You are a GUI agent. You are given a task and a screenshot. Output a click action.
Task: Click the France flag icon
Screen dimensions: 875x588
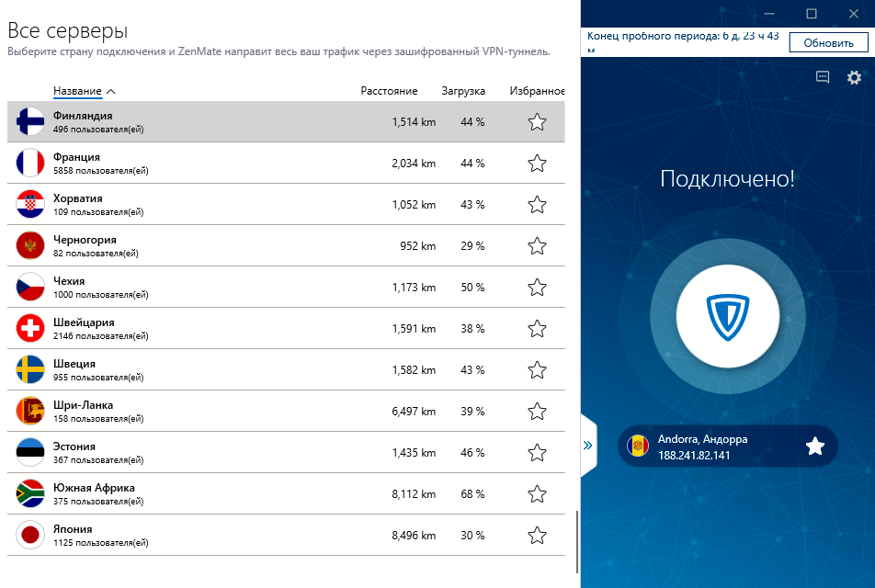click(30, 163)
